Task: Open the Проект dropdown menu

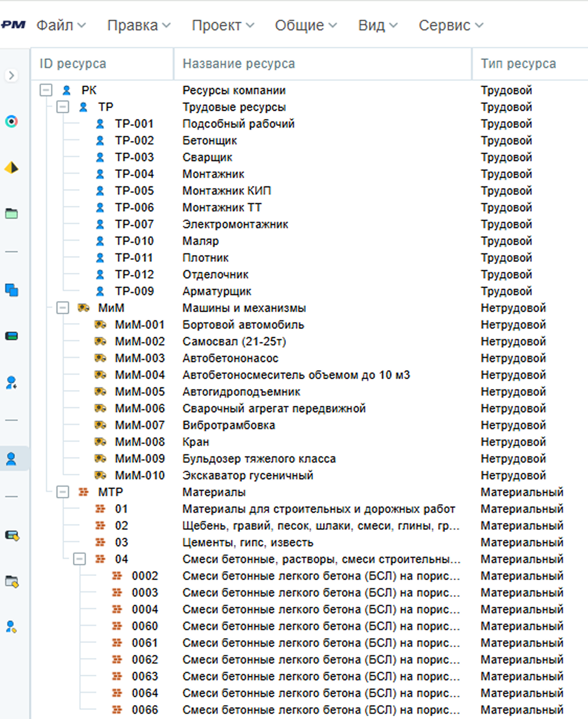Action: pos(223,25)
